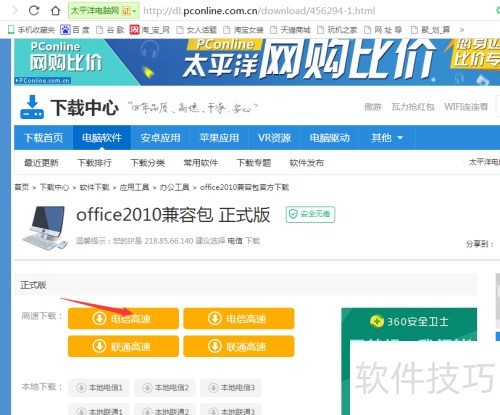Screen dimensions: 500x415
Task: Go to the 下载首页 tab
Action: [x=44, y=138]
